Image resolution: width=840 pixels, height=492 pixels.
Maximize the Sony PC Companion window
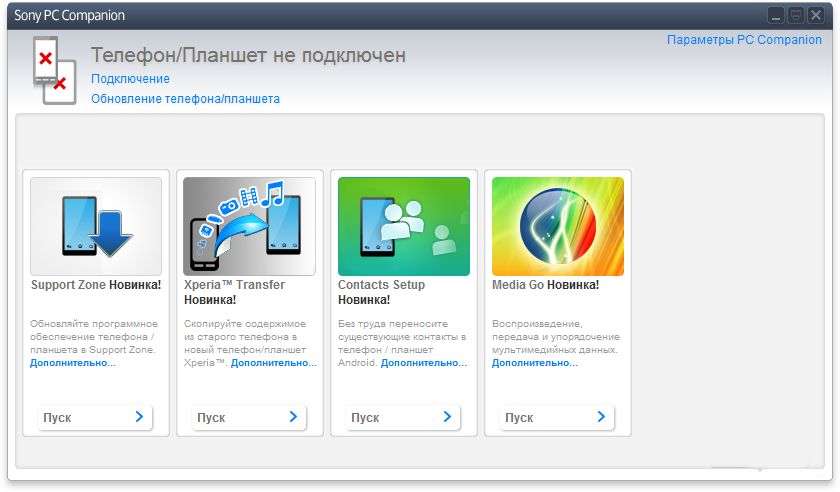796,15
